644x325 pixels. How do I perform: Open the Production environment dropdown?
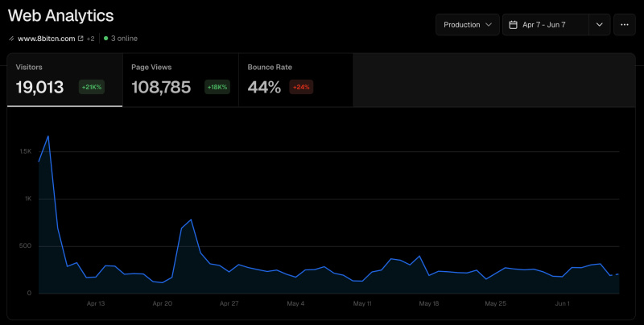click(x=467, y=25)
